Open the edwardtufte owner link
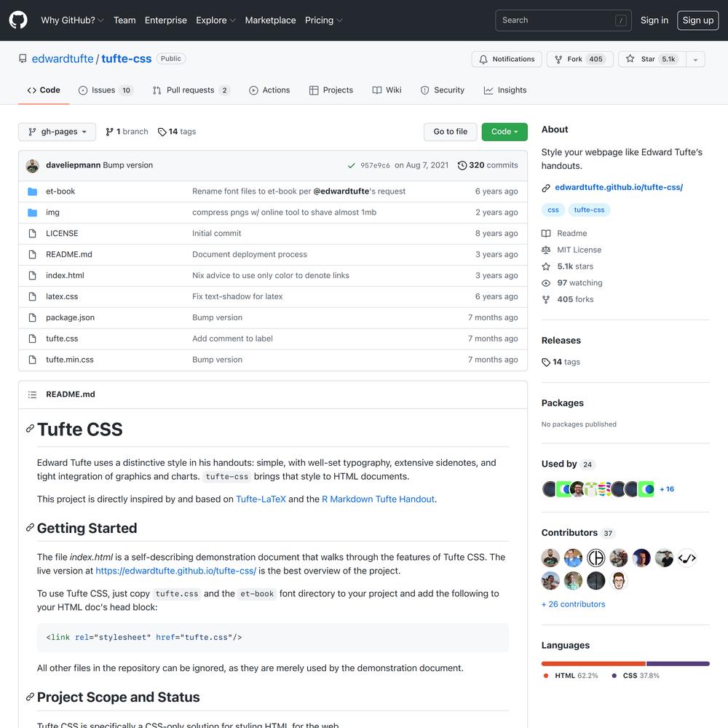The height and width of the screenshot is (728, 728). (x=63, y=59)
